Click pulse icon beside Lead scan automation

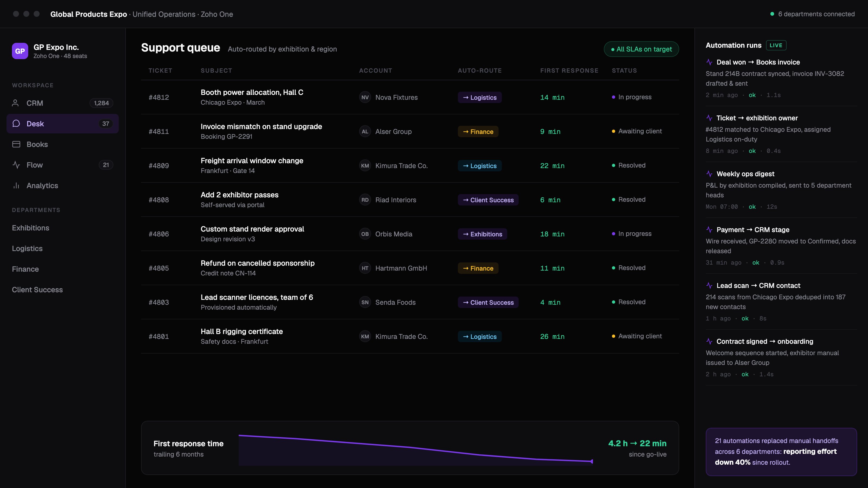click(709, 285)
